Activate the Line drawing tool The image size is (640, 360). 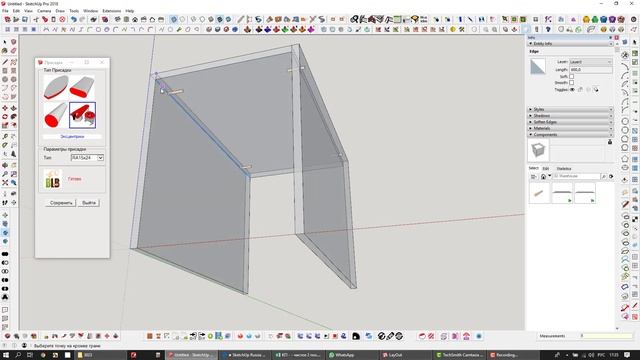coord(5,62)
